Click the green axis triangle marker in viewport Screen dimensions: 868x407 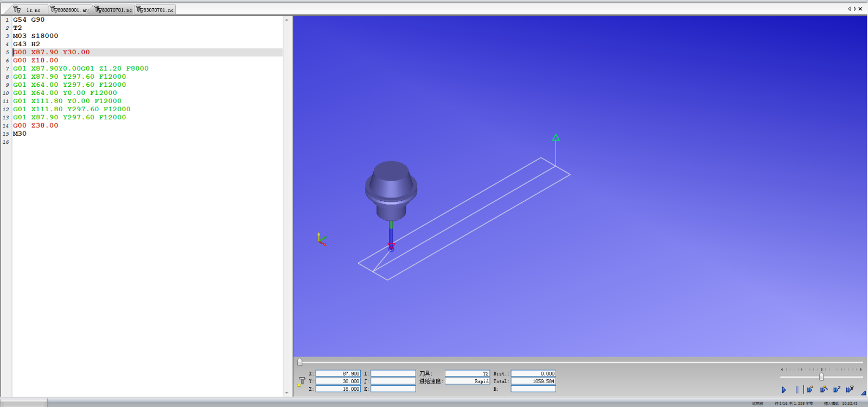click(556, 138)
